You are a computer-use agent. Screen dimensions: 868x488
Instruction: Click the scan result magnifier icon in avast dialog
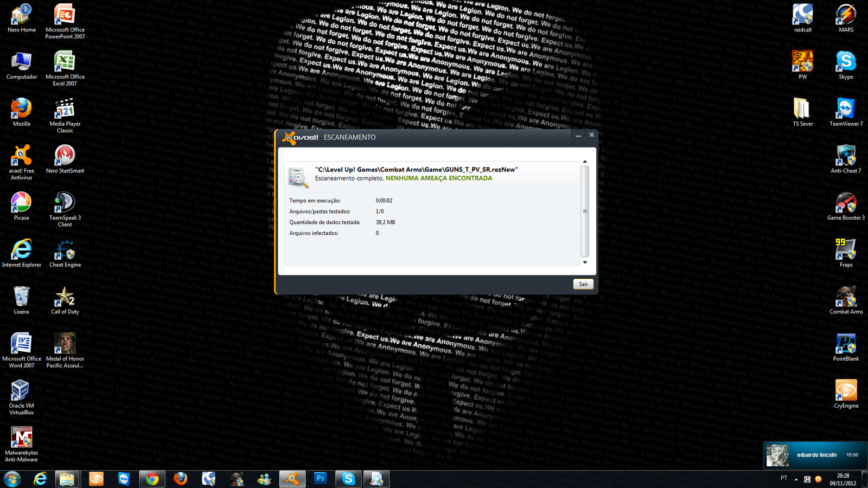coord(298,177)
